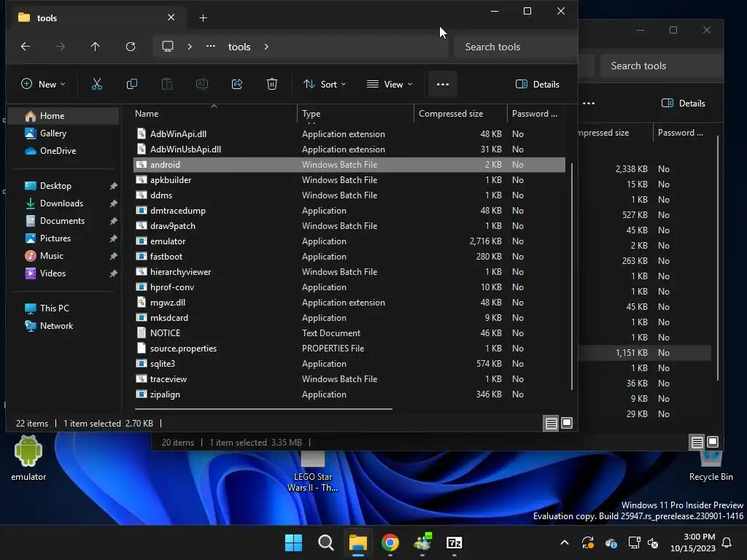Viewport: 747px width, 560px height.
Task: Select the zipalign application
Action: click(x=349, y=394)
